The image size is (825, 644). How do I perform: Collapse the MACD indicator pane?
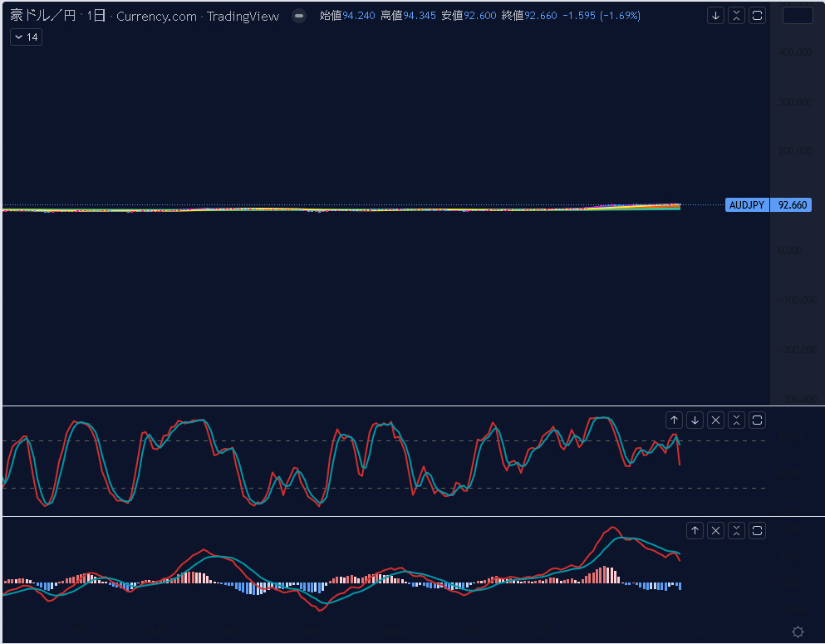coord(736,530)
